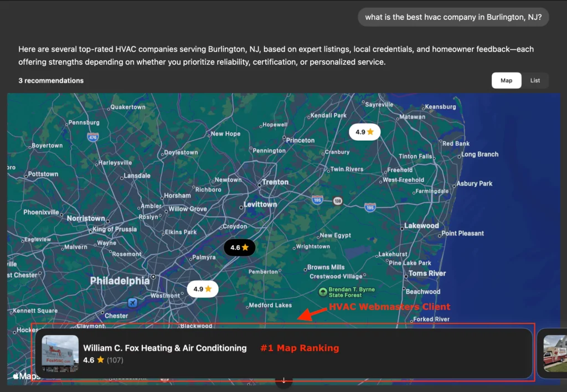Click the Trenton city label on the map

pyautogui.click(x=275, y=182)
